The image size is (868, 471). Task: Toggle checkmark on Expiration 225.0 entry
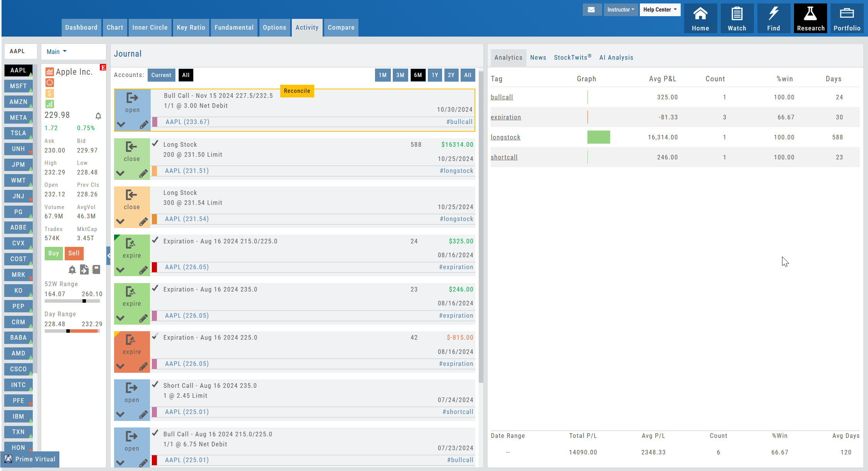tap(155, 336)
